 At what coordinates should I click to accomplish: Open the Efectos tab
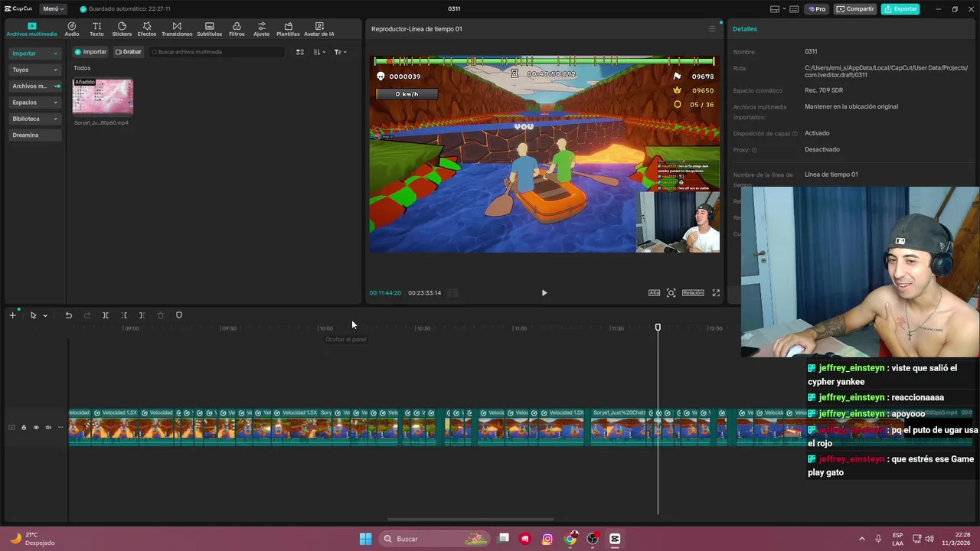[147, 29]
